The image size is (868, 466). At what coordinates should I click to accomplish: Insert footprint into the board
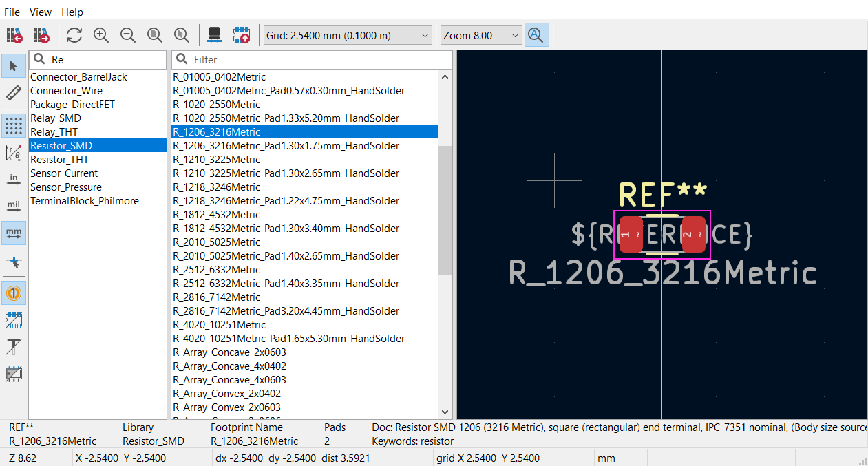[x=241, y=35]
